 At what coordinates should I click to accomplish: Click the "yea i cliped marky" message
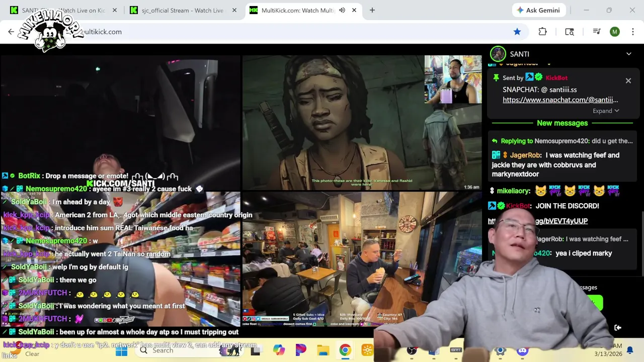(584, 253)
